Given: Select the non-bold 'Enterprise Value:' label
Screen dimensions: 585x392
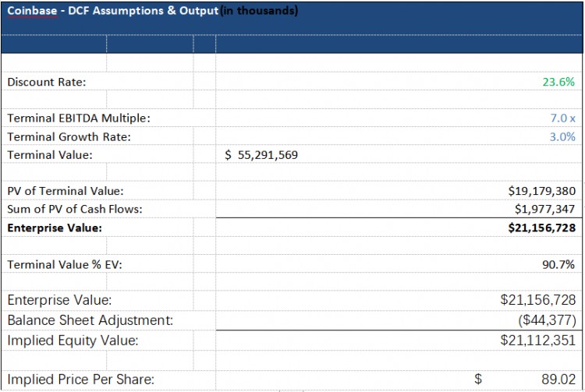Looking at the screenshot, I should point(59,300).
